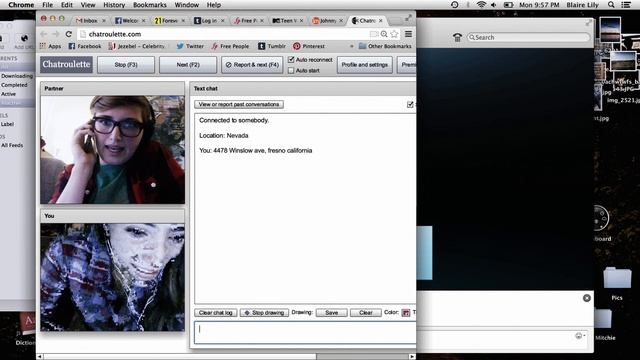Image resolution: width=640 pixels, height=360 pixels.
Task: Click the Time Machine menu bar icon
Action: (x=455, y=5)
